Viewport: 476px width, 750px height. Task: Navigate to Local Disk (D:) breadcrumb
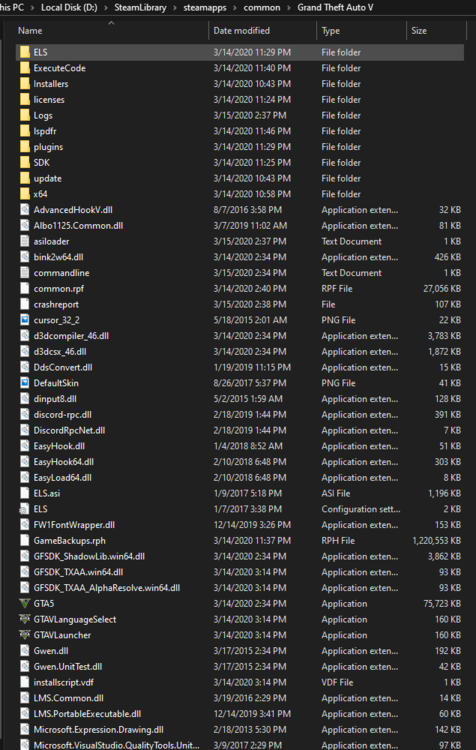click(x=67, y=8)
